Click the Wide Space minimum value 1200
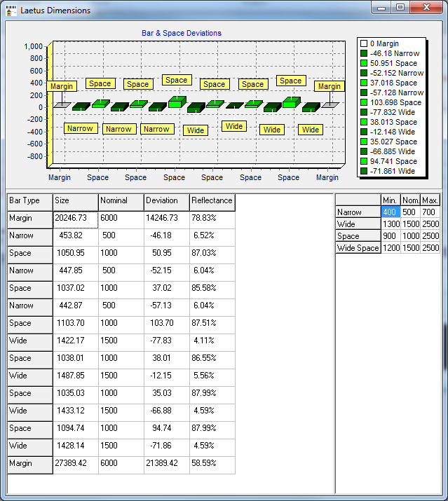Viewport: 448px width, 501px height. (x=391, y=248)
